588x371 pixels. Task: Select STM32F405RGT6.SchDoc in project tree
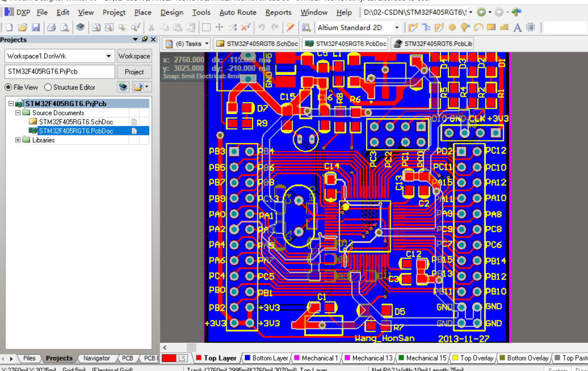76,122
